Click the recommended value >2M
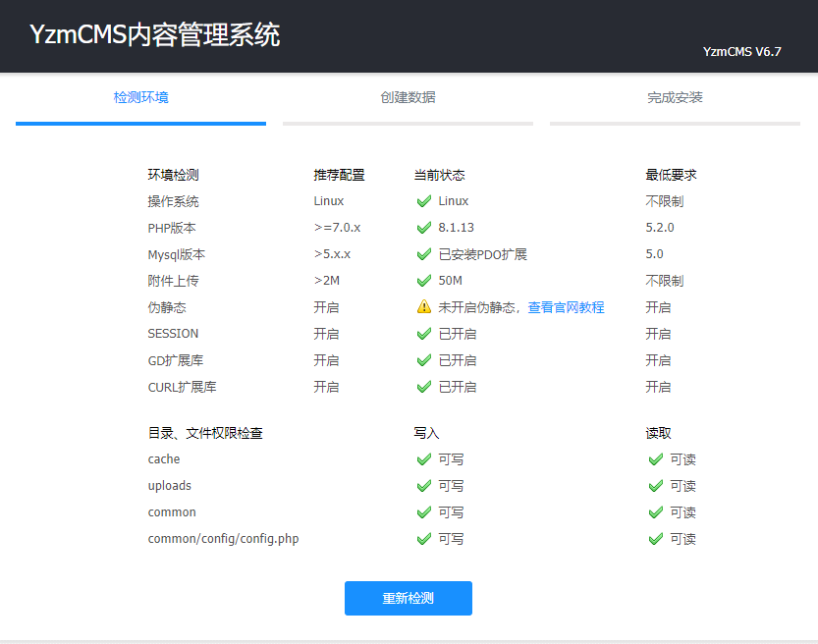The height and width of the screenshot is (644, 818). tap(327, 281)
